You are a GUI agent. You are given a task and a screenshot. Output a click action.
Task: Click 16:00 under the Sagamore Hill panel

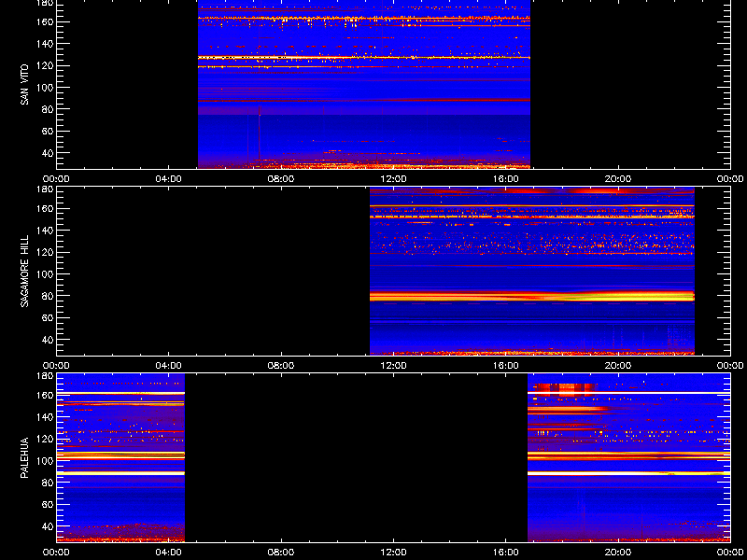(x=506, y=366)
